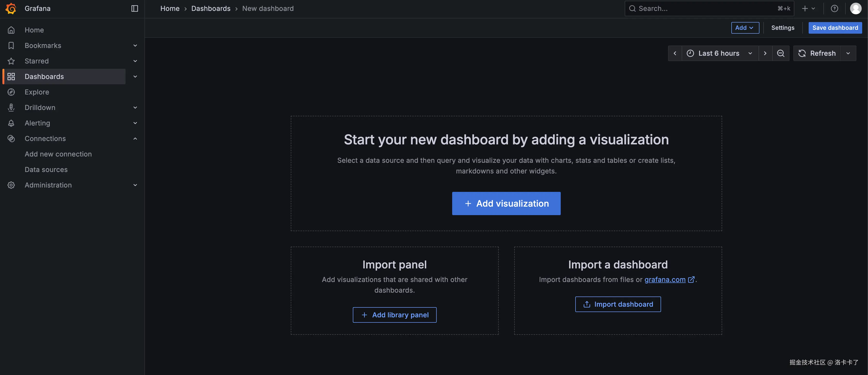Select Add new connection menu item
This screenshot has width=868, height=375.
point(58,154)
